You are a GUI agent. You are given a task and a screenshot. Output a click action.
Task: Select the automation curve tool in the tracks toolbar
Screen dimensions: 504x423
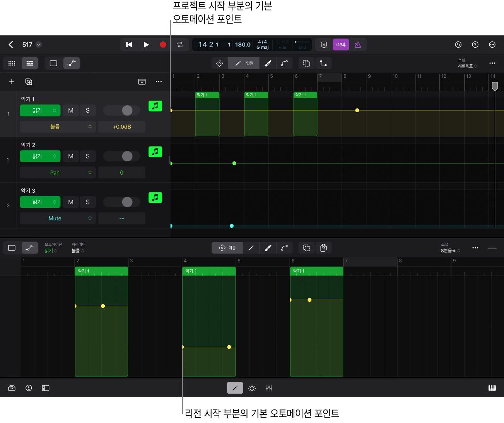coord(284,63)
